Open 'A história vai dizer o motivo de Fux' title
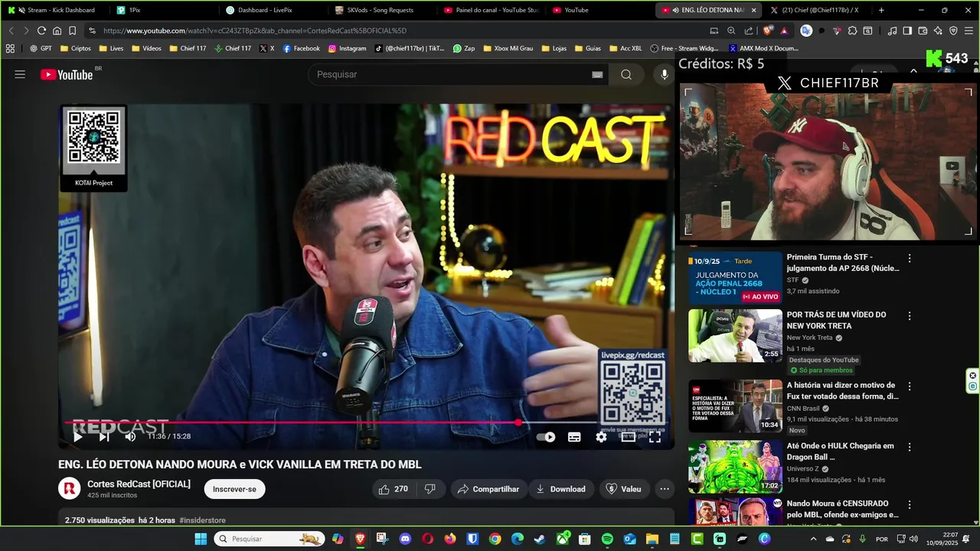This screenshot has height=551, width=980. click(843, 391)
